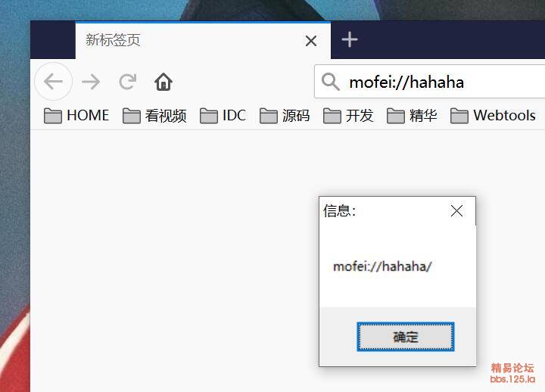Screen dimensions: 545x392
Task: Expand the 看视频 bookmarks folder
Action: pyautogui.click(x=154, y=115)
